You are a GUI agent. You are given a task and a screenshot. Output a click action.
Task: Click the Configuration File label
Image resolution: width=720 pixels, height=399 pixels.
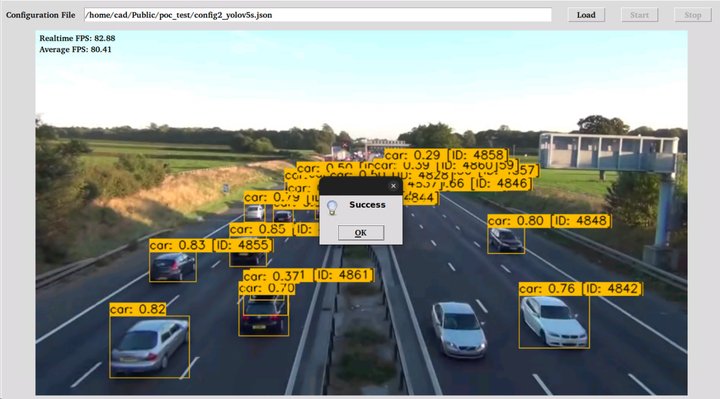(40, 15)
